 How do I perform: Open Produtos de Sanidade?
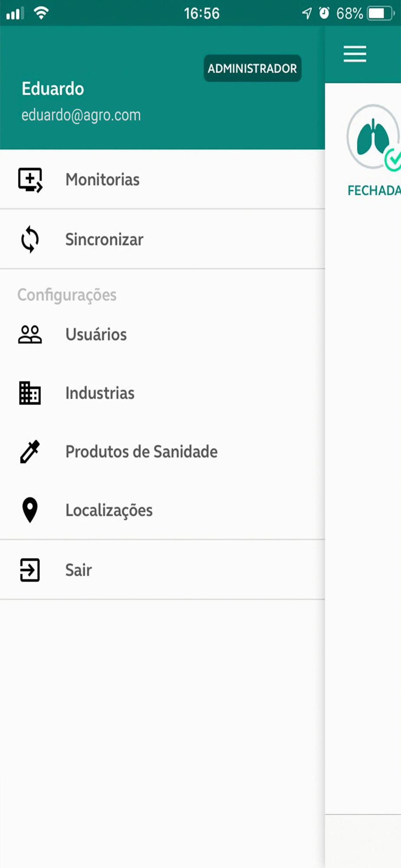coord(141,452)
